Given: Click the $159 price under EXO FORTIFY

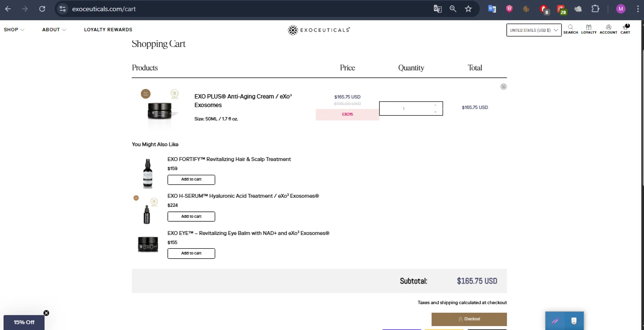Looking at the screenshot, I should click(172, 168).
